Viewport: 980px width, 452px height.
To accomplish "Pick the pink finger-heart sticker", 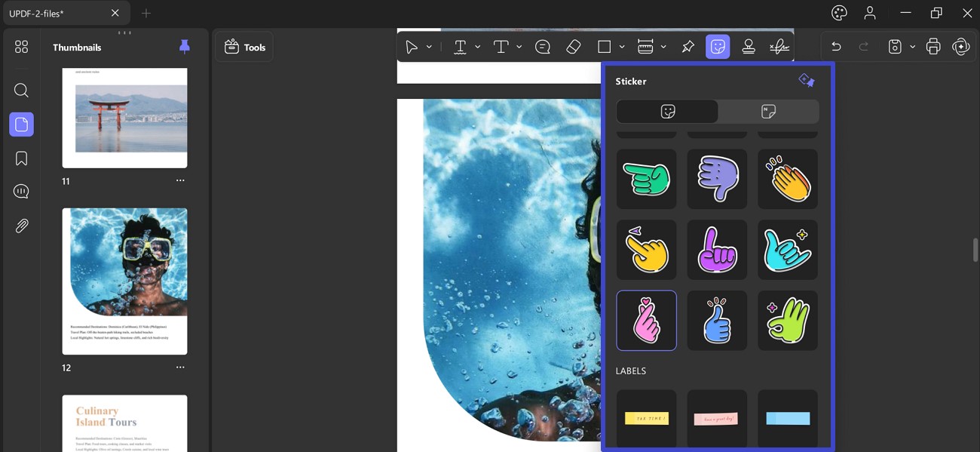I will pos(646,321).
